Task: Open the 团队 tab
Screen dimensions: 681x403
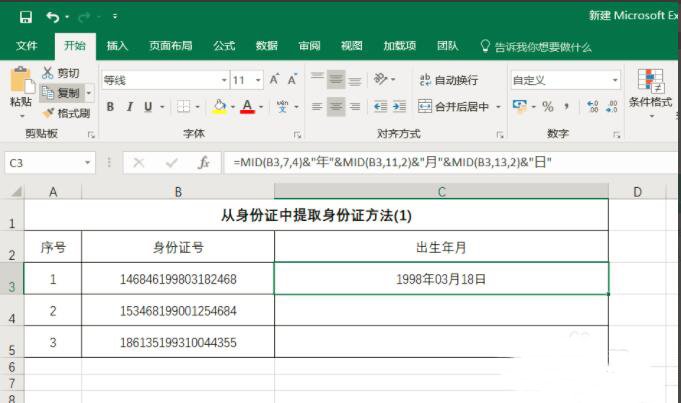Action: pyautogui.click(x=448, y=46)
